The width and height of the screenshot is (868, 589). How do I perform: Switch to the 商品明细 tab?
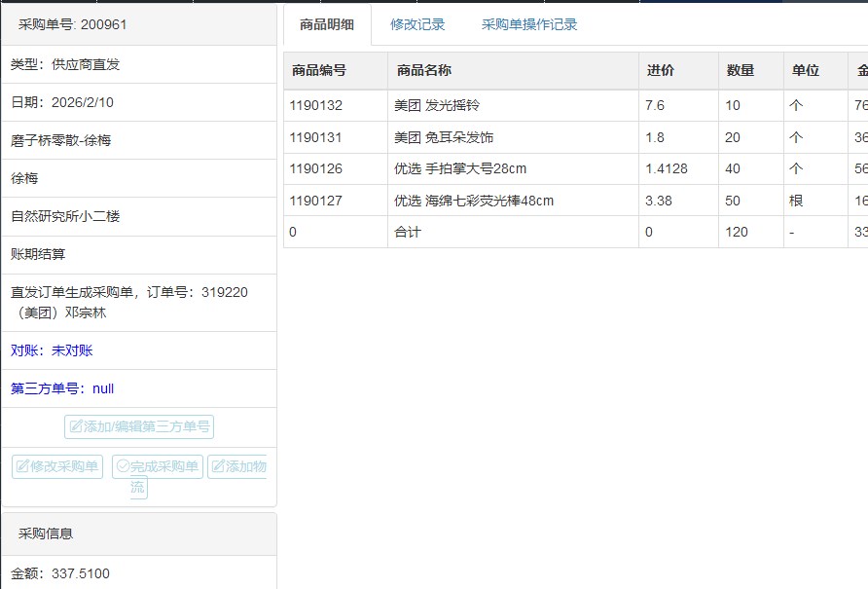(327, 25)
